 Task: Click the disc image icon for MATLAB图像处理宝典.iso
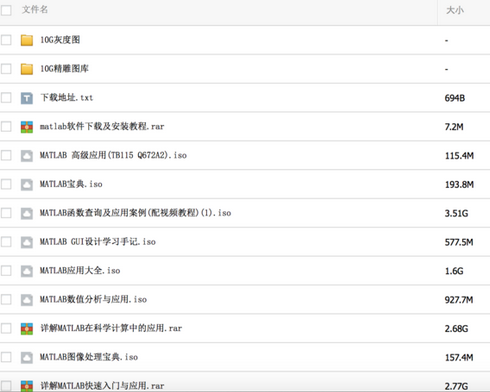coord(27,357)
